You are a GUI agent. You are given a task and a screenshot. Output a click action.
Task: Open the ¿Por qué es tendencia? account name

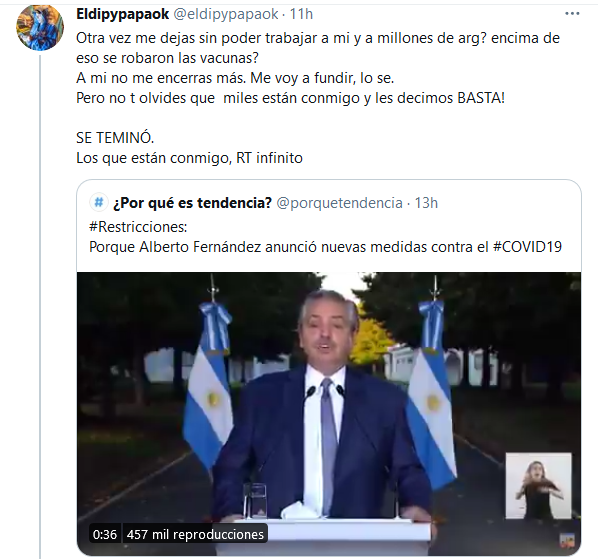[x=192, y=203]
